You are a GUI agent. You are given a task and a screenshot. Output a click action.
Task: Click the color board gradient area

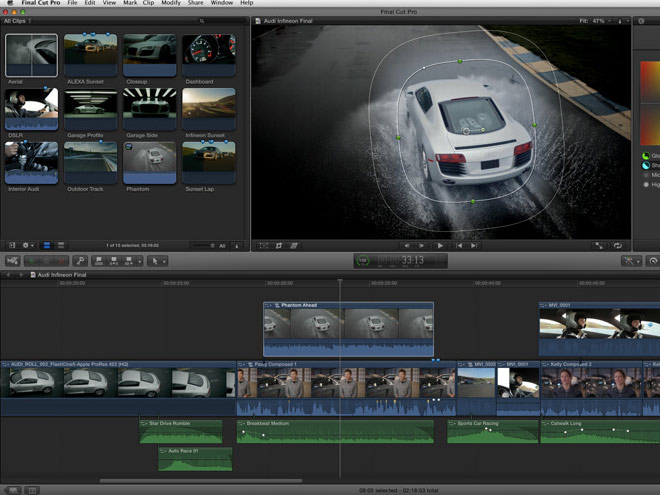coord(650,104)
